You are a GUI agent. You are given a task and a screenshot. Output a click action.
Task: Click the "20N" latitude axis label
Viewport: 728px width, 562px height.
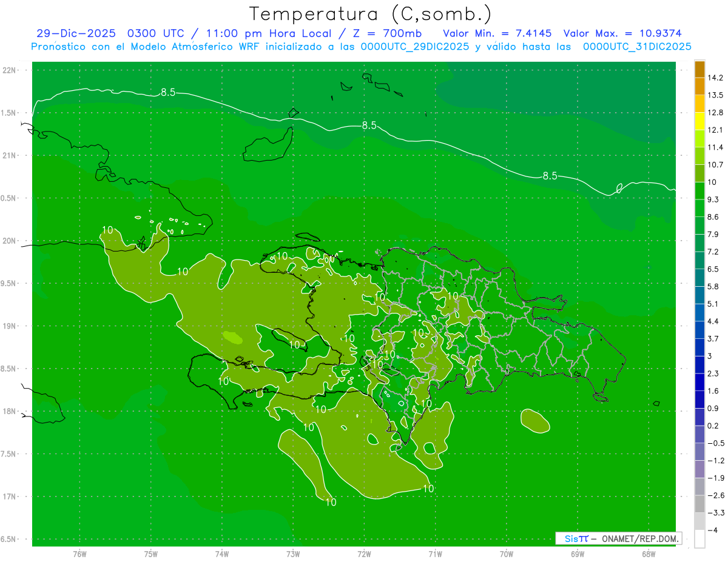coord(10,241)
